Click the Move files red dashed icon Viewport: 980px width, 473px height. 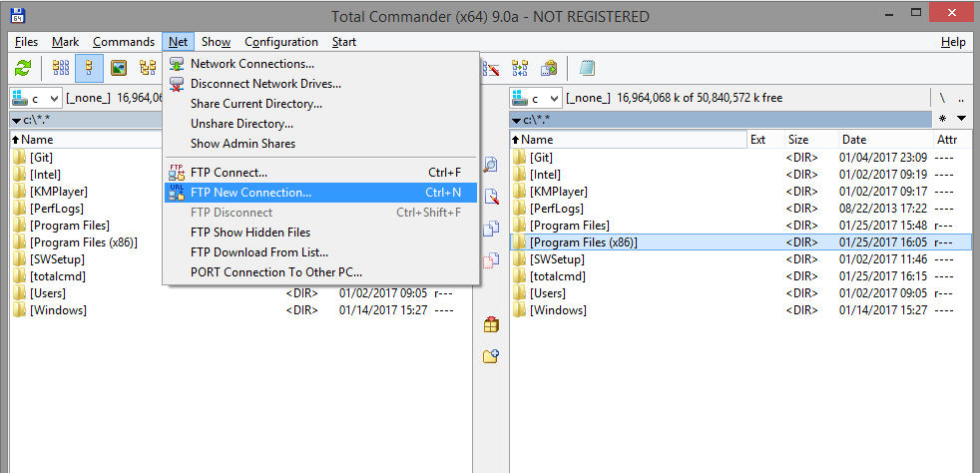[x=491, y=259]
